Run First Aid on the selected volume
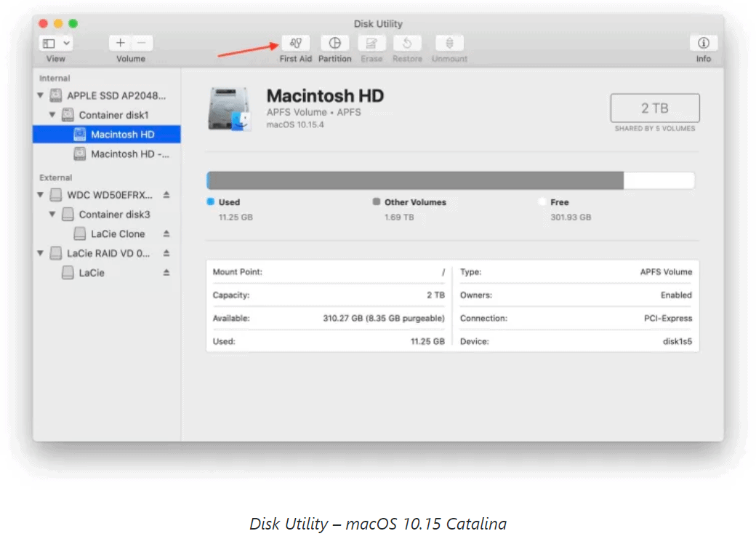The height and width of the screenshot is (539, 756). [x=296, y=44]
